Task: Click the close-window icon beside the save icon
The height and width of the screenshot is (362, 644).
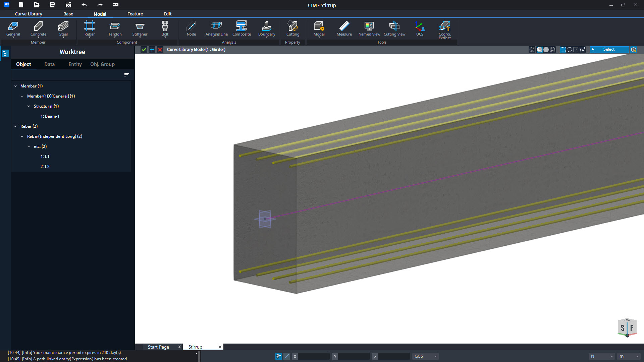Action: click(68, 5)
